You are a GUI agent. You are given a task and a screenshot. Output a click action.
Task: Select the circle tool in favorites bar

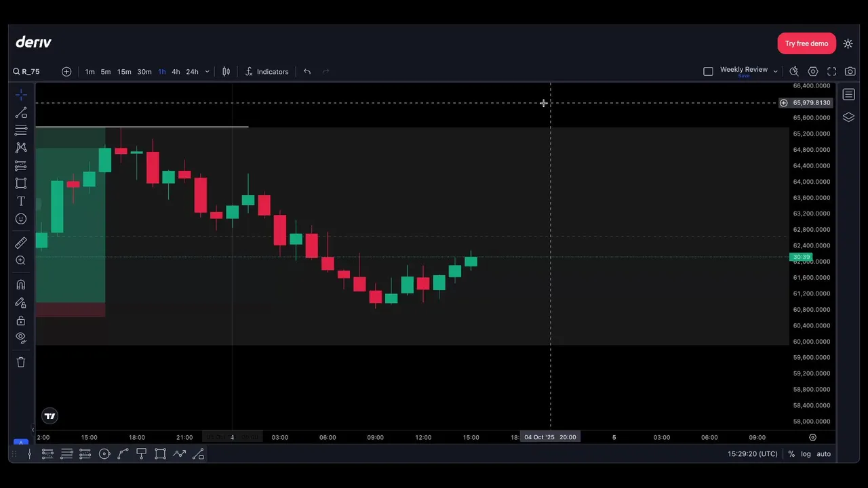(104, 454)
